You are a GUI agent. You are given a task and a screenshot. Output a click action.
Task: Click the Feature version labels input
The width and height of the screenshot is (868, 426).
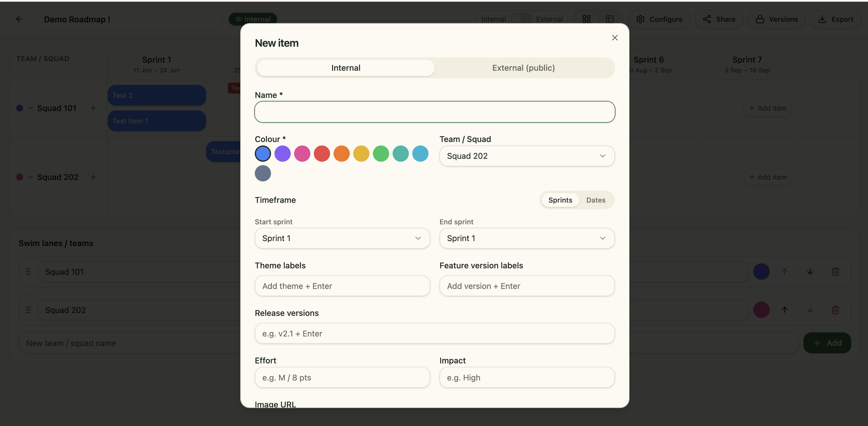coord(527,286)
